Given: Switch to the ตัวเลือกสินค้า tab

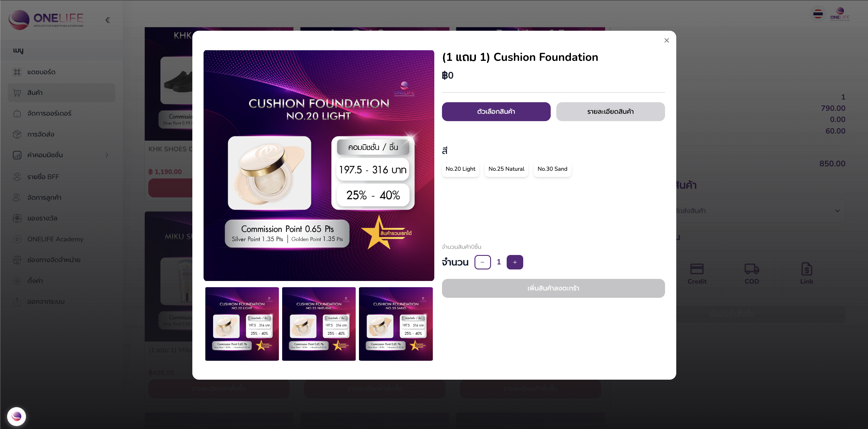Looking at the screenshot, I should [x=496, y=112].
